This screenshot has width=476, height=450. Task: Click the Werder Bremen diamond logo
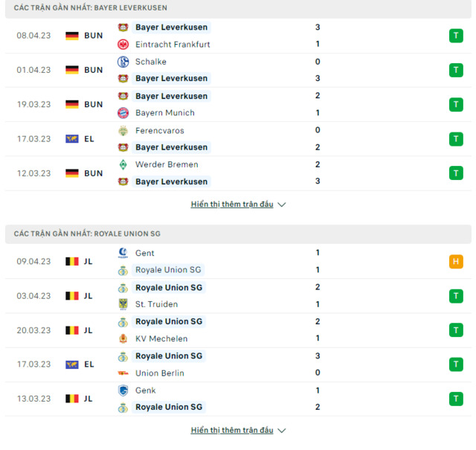point(123,164)
